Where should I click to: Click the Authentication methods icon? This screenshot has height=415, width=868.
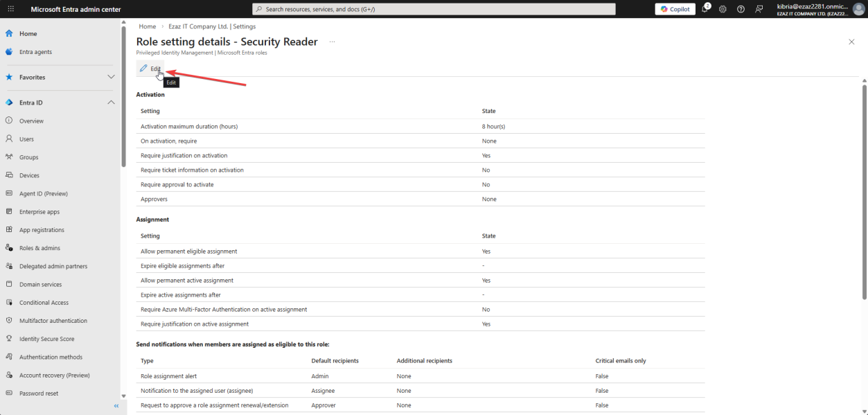9,357
